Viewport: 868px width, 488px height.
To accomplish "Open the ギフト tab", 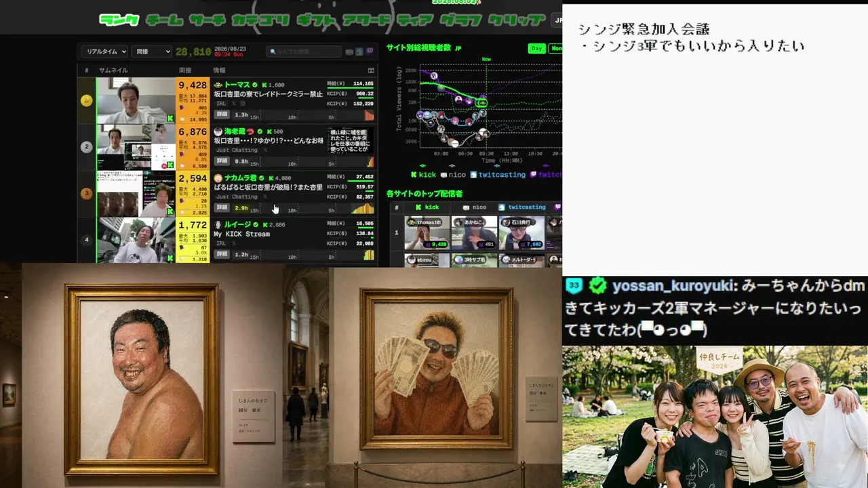I will click(316, 20).
